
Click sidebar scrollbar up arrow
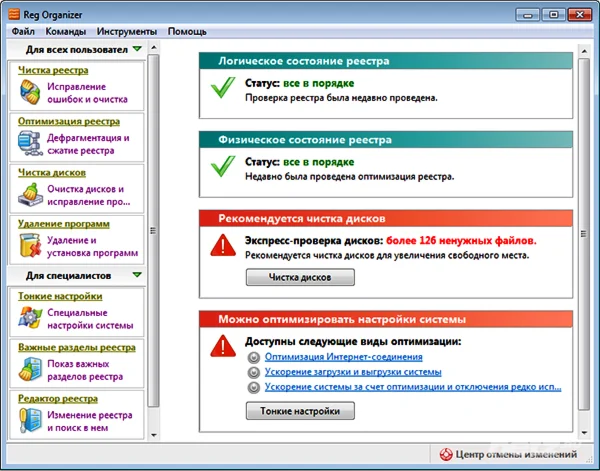click(x=153, y=47)
